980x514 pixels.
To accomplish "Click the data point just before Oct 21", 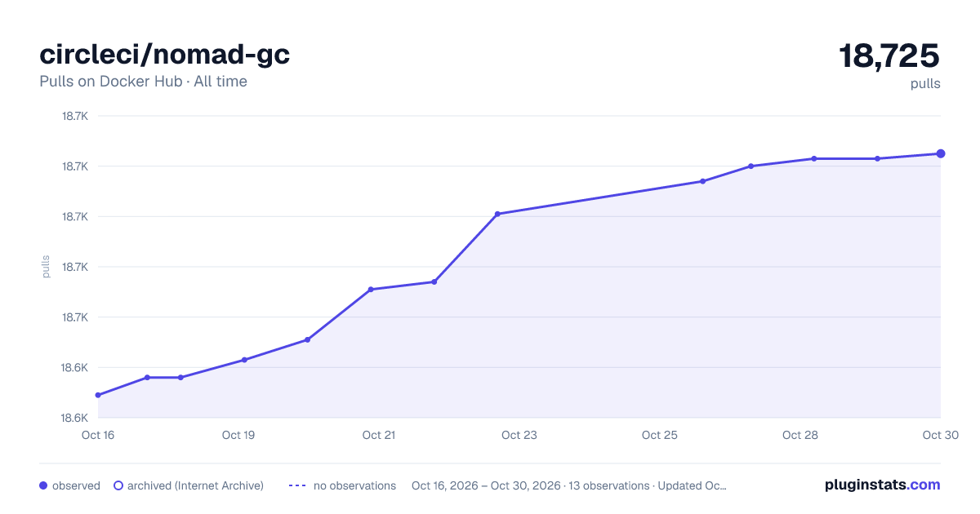I will click(371, 290).
